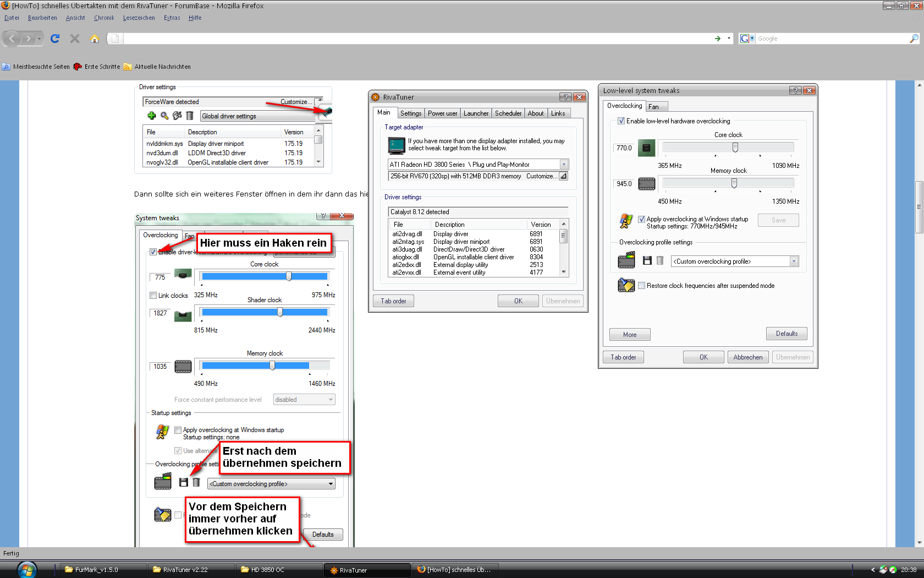Open RivaTuner's Launcher tab

(476, 113)
